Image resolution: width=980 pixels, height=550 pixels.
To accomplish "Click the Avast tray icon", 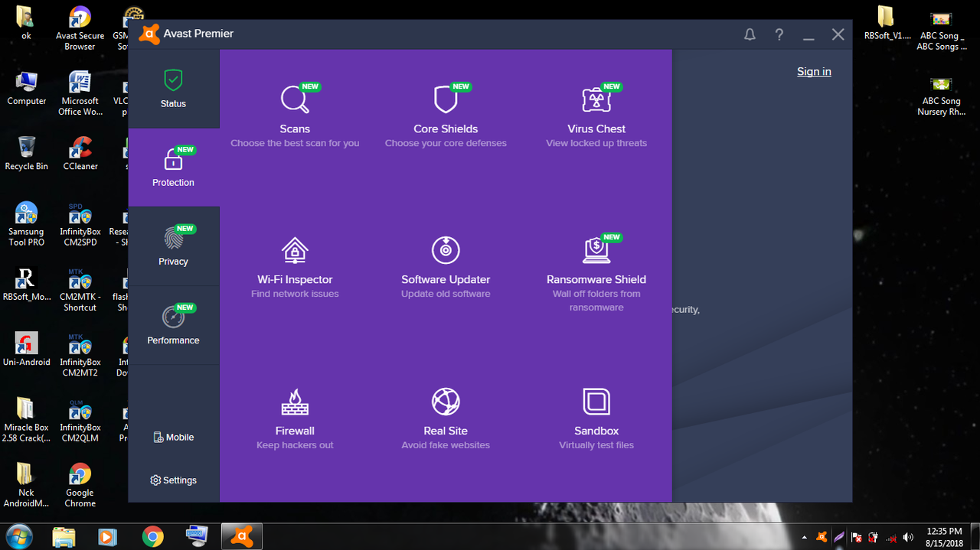I will click(x=822, y=537).
